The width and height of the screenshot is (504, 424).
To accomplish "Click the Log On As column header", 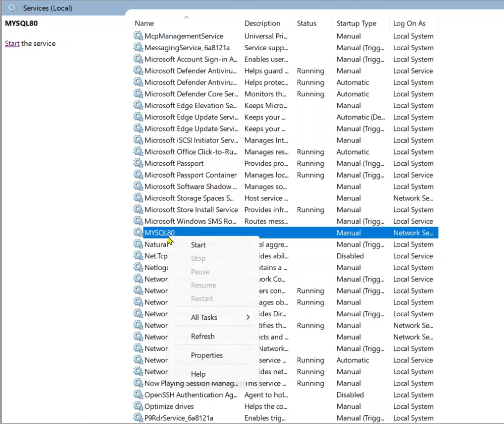I will (x=409, y=23).
